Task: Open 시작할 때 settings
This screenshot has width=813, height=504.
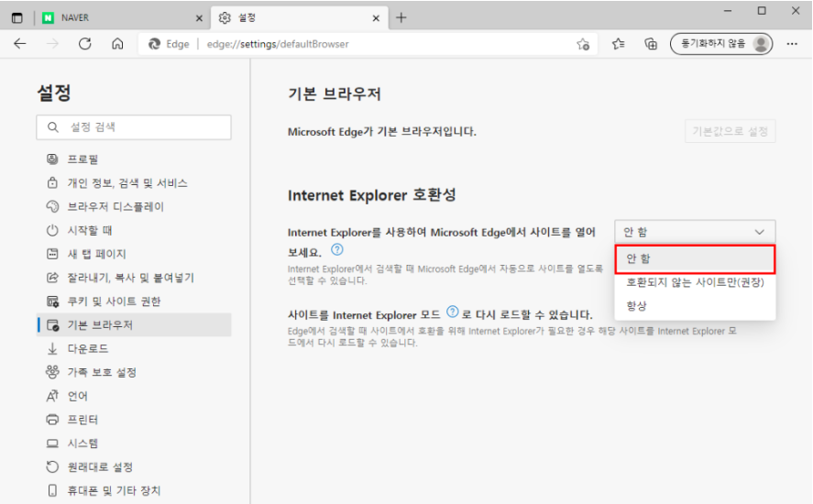Action: [x=134, y=230]
